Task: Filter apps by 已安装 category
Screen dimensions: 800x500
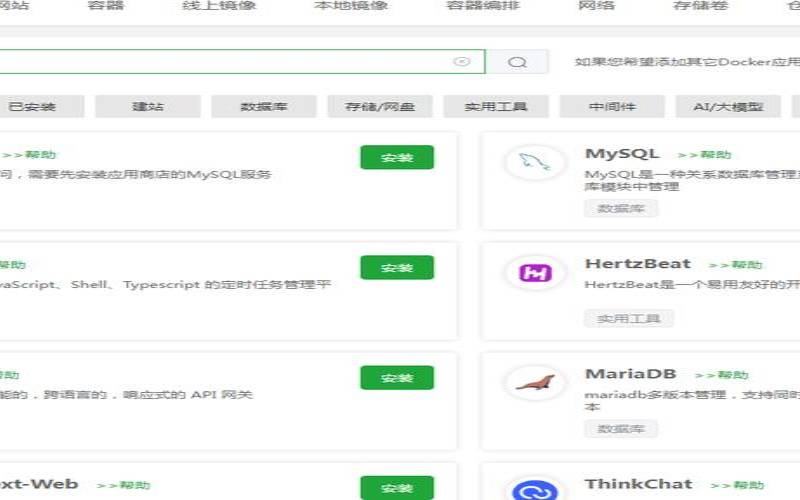Action: tap(41, 107)
